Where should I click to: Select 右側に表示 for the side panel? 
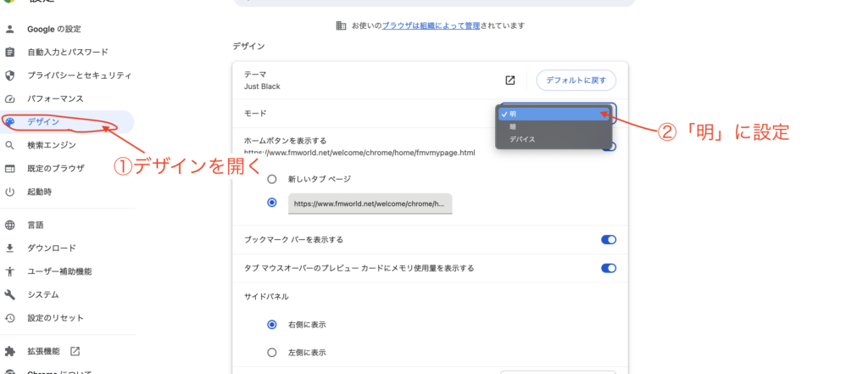click(x=272, y=325)
